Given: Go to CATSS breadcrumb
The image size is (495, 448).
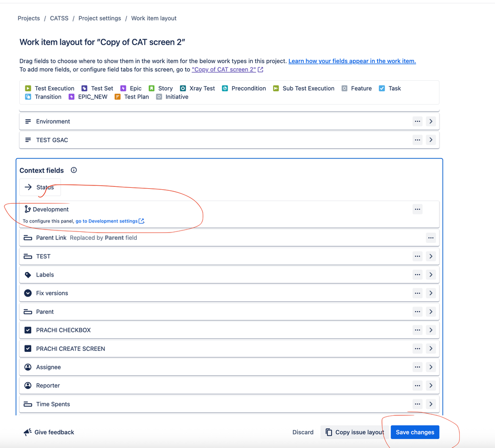Looking at the screenshot, I should 59,18.
